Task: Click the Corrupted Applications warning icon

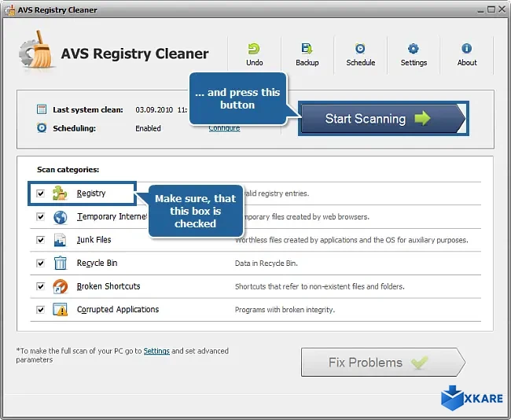Action: pos(61,309)
